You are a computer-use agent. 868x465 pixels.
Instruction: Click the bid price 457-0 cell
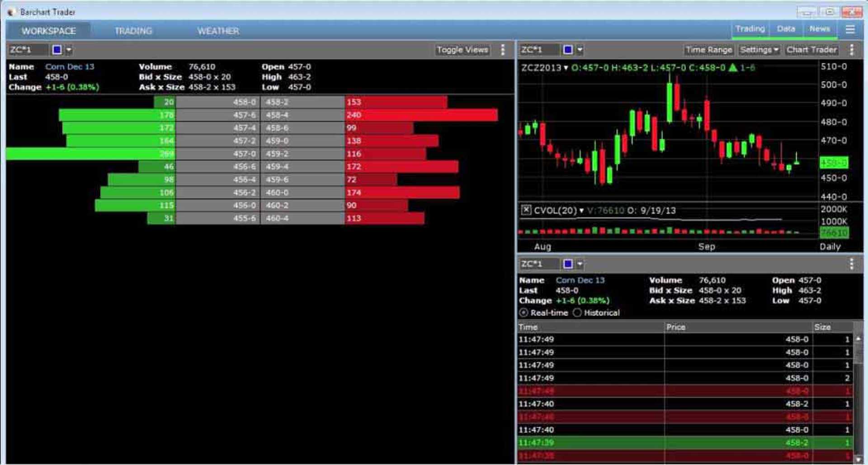[x=218, y=154]
